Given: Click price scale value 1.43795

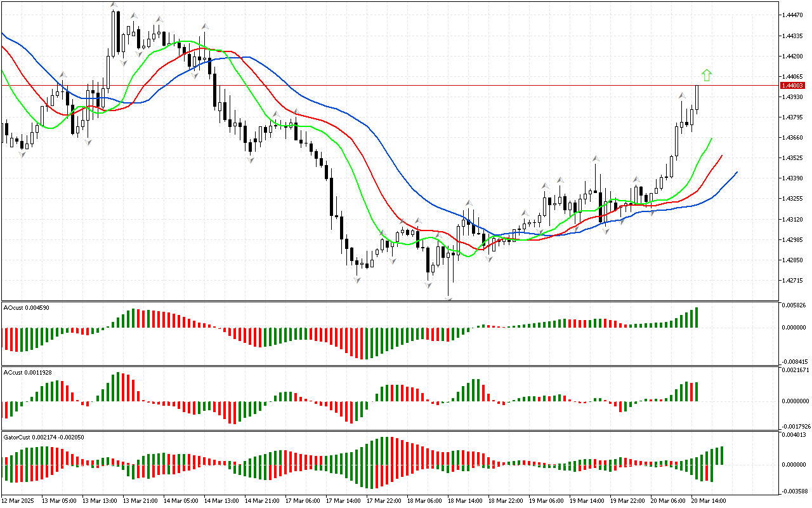Looking at the screenshot, I should [794, 117].
